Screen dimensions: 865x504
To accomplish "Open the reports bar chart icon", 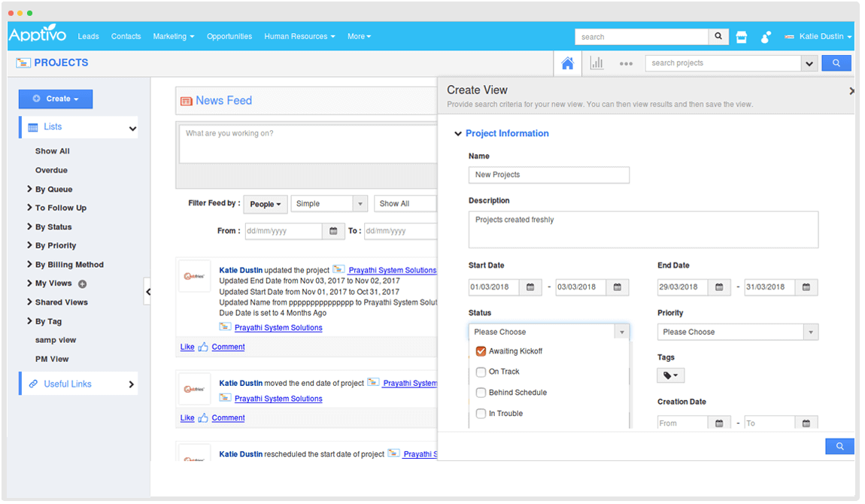I will tap(596, 63).
